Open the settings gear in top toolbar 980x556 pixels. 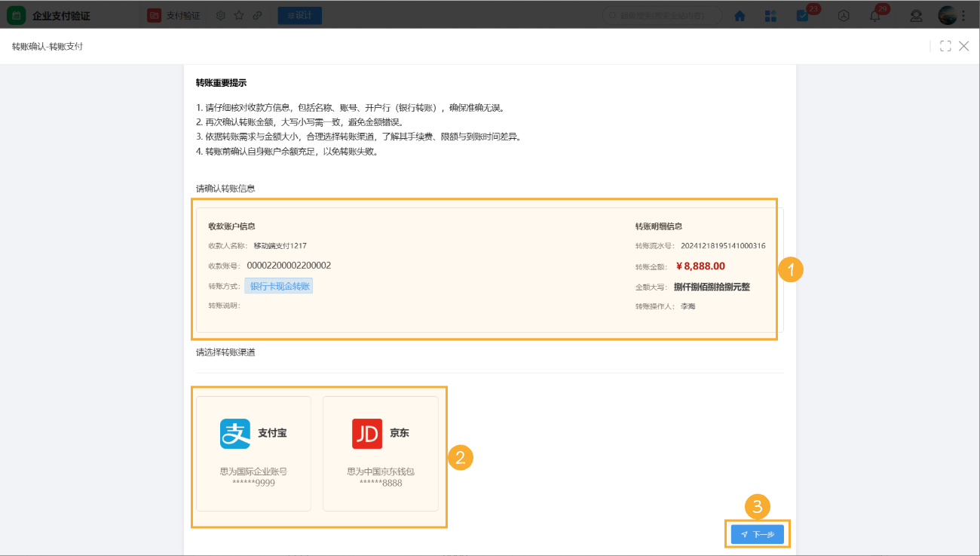[x=219, y=15]
